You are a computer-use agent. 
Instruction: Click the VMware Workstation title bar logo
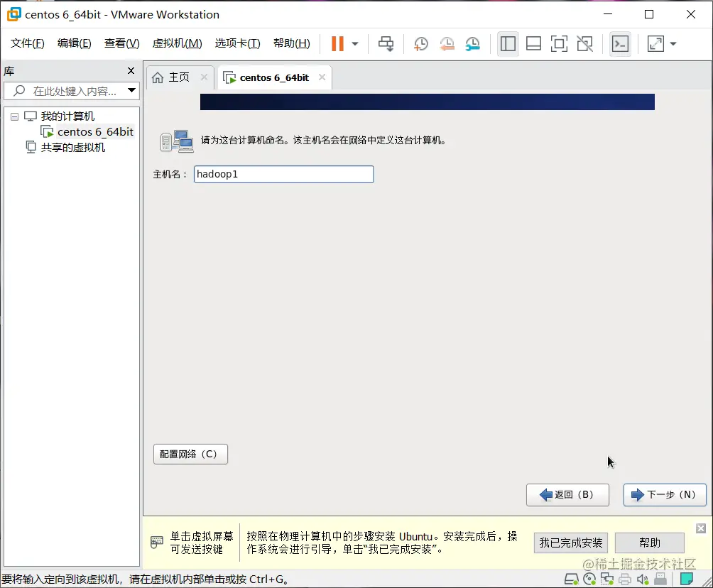13,14
